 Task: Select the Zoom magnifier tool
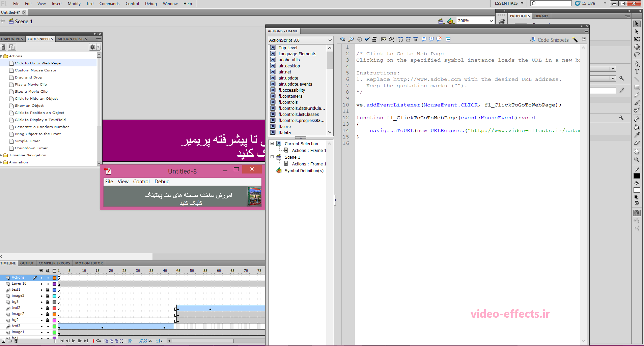(637, 159)
